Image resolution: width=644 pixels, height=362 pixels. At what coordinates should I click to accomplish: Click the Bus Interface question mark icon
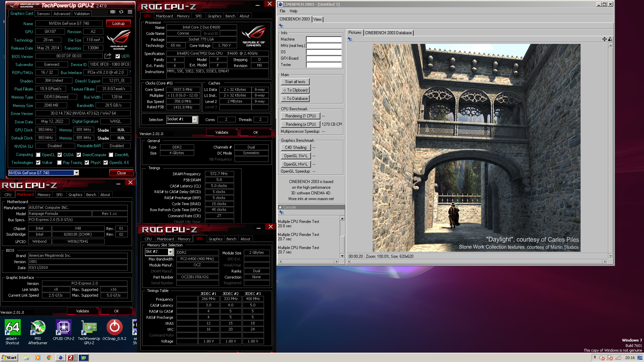pos(130,72)
